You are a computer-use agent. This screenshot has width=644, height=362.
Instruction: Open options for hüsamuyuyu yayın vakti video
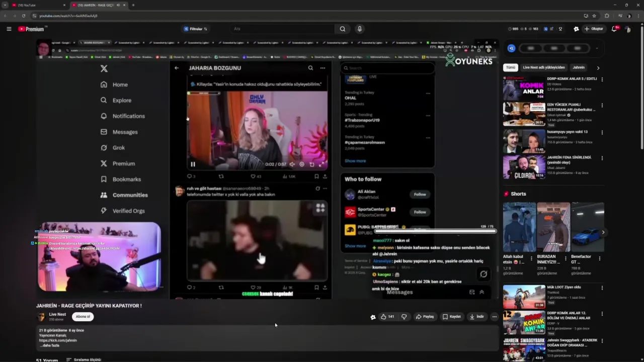pos(602,132)
